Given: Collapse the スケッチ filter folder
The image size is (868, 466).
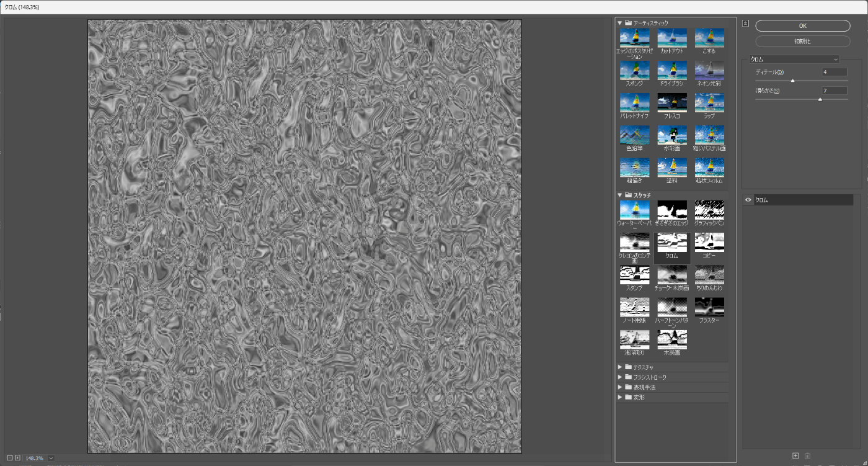Looking at the screenshot, I should coord(620,195).
